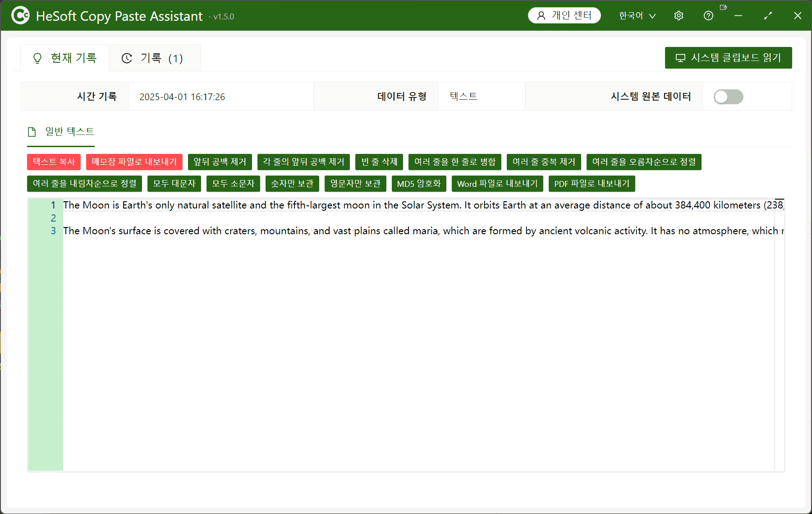This screenshot has height=514, width=812.
Task: Open 개인 센터 user profile button
Action: (564, 15)
